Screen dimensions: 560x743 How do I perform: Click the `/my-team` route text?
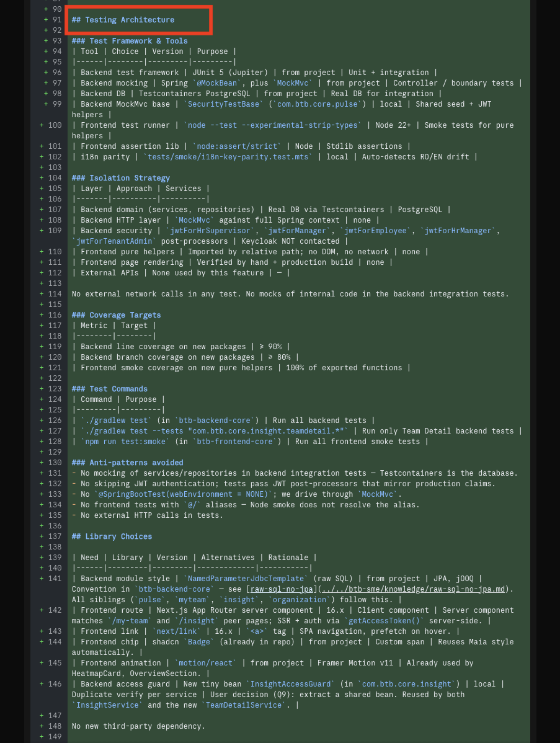(130, 621)
